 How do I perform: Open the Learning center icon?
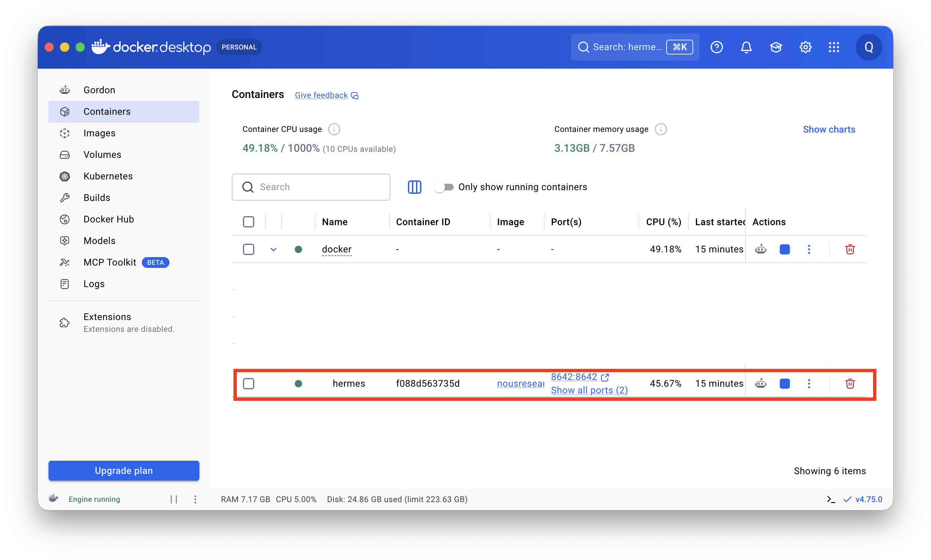[775, 47]
